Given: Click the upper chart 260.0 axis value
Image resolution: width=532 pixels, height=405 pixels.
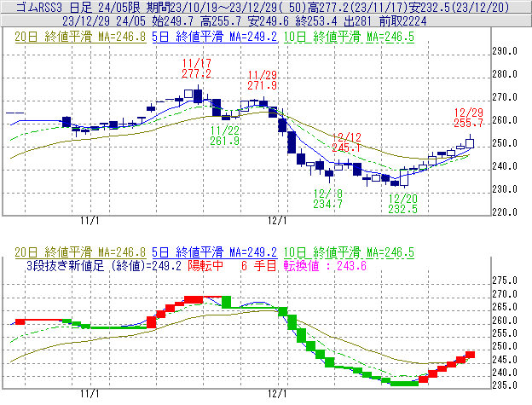Looking at the screenshot, I should click(x=505, y=120).
